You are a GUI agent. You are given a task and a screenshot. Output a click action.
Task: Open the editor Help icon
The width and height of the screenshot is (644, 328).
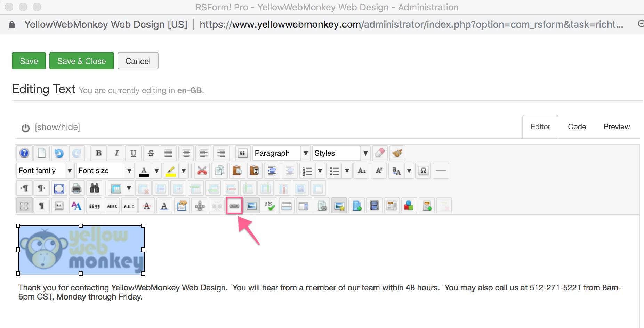click(24, 153)
